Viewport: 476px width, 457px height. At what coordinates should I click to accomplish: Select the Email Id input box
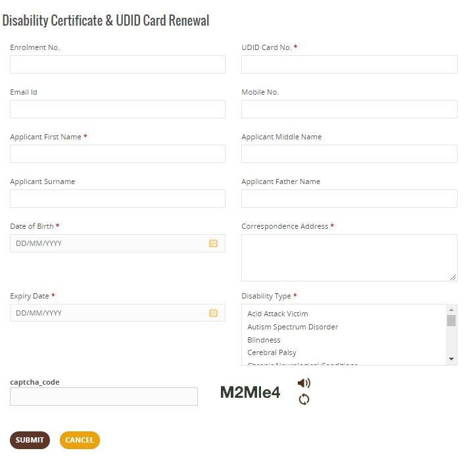click(118, 109)
